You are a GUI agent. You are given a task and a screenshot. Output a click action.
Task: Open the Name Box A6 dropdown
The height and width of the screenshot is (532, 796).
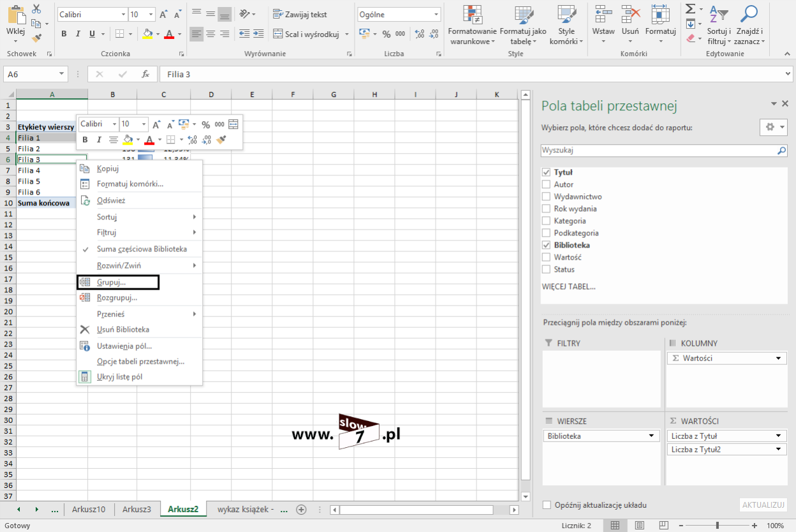click(x=61, y=74)
